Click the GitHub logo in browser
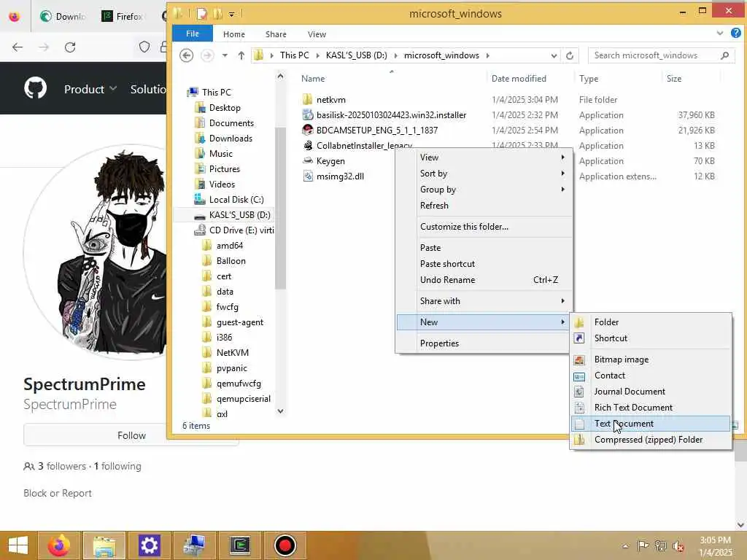747x560 pixels. [36, 88]
